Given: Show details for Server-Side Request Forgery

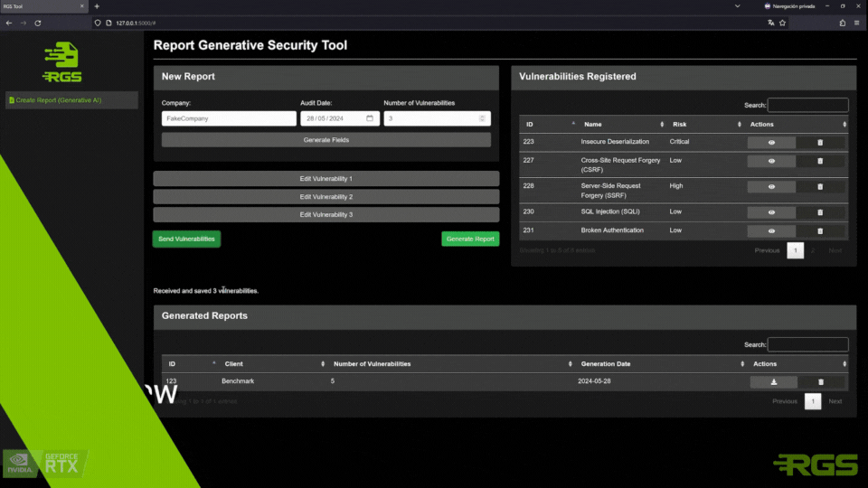Looking at the screenshot, I should (771, 186).
